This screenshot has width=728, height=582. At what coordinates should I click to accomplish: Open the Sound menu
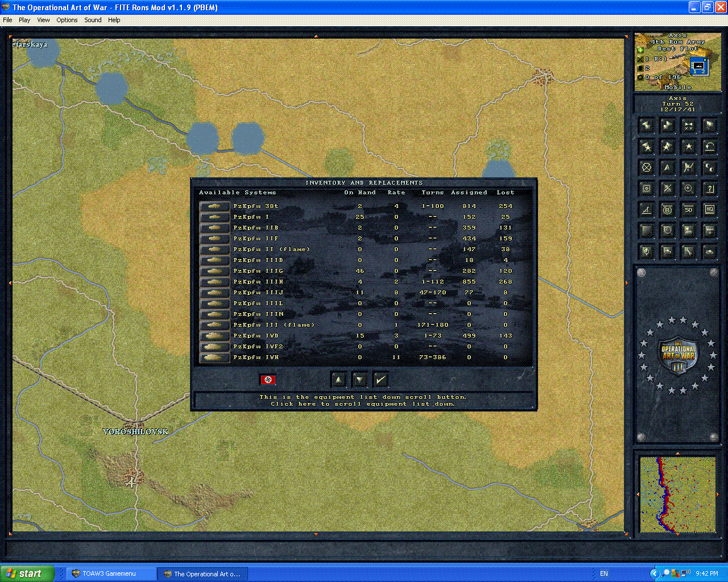[93, 20]
